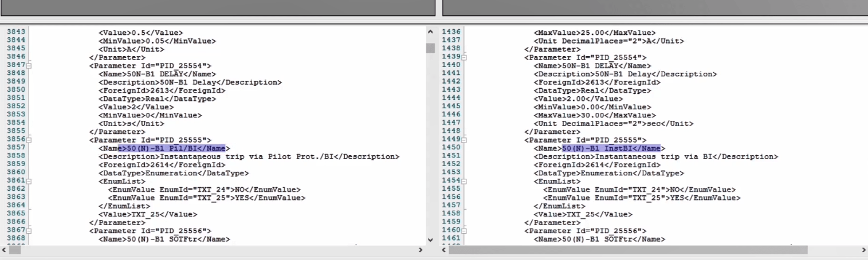Collapse PID_25555 parameter fold at line 3856
Image resolution: width=868 pixels, height=260 pixels.
pyautogui.click(x=29, y=140)
